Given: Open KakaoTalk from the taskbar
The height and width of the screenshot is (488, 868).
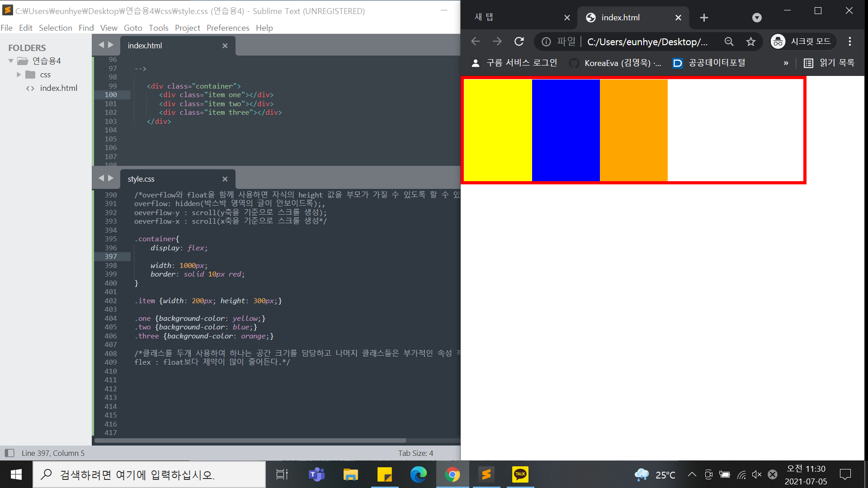Looking at the screenshot, I should point(520,474).
